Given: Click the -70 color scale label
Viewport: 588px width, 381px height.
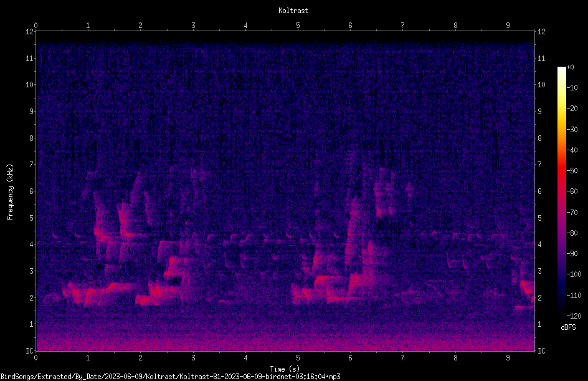Looking at the screenshot, I should pos(572,213).
